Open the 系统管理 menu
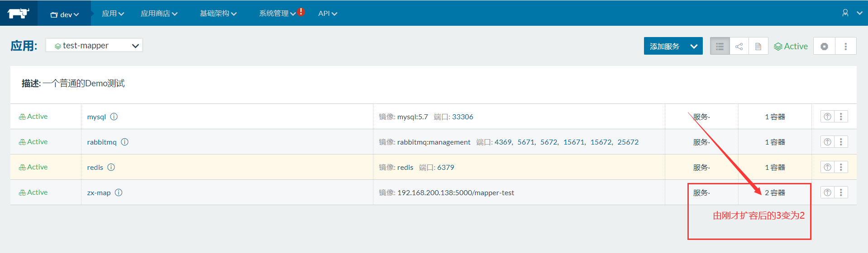 click(277, 14)
